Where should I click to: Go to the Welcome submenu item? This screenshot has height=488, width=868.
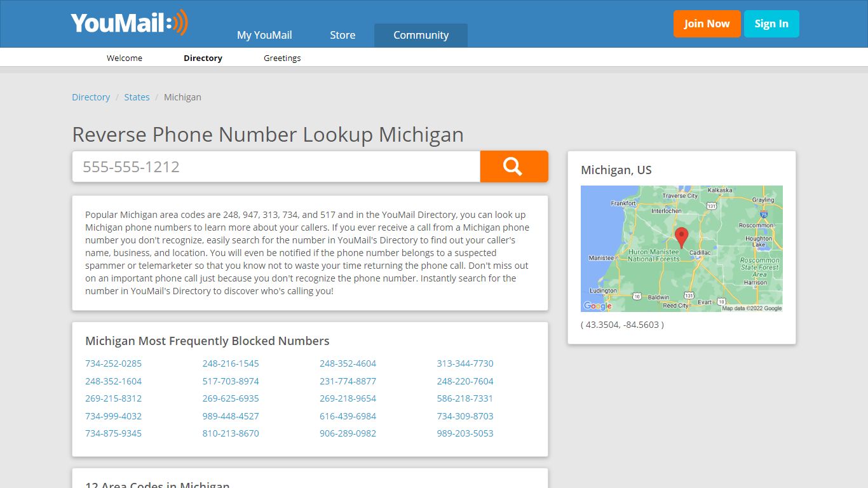click(125, 58)
